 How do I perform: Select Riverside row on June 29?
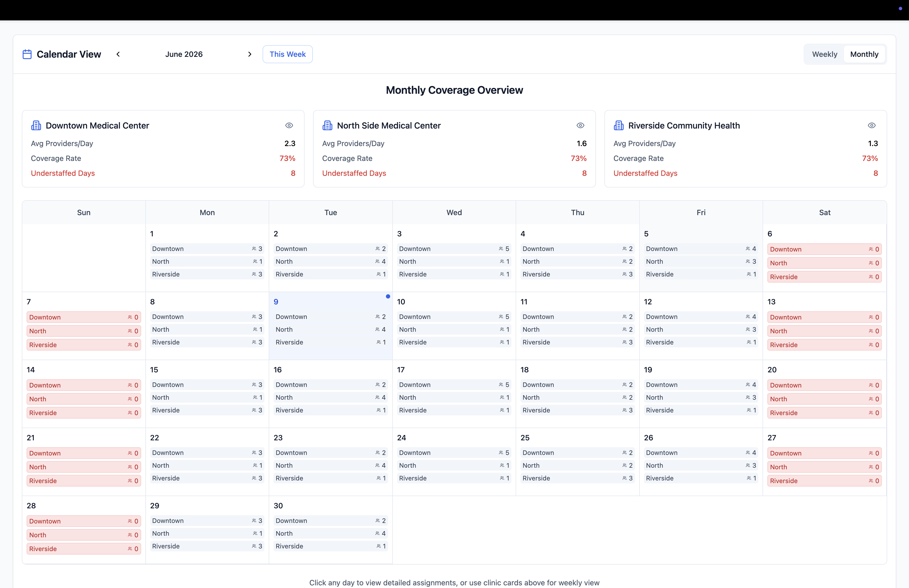pyautogui.click(x=207, y=546)
